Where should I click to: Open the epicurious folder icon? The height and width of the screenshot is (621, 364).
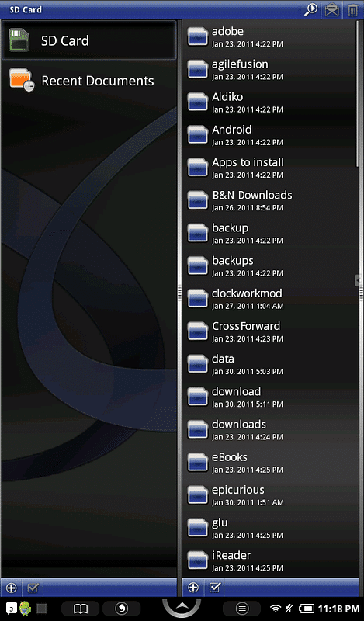[198, 495]
